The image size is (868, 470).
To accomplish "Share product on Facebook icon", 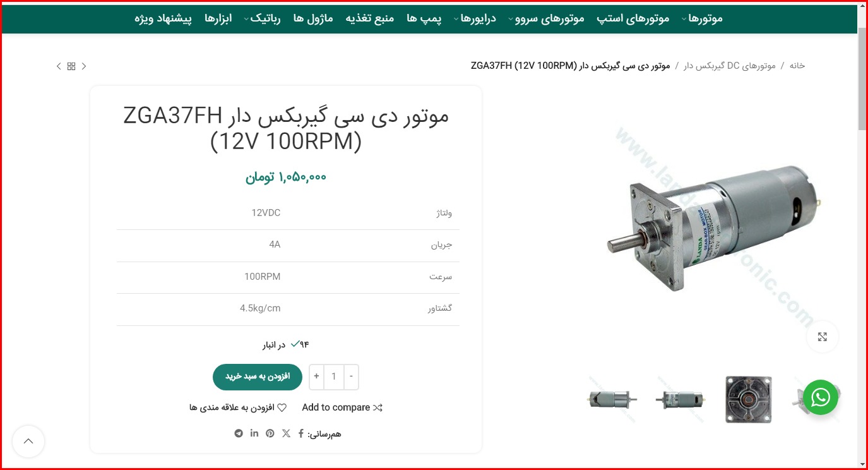I will point(300,433).
